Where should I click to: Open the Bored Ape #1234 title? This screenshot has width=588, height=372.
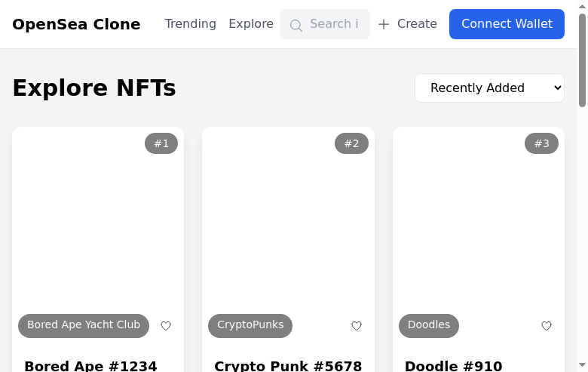pyautogui.click(x=90, y=366)
